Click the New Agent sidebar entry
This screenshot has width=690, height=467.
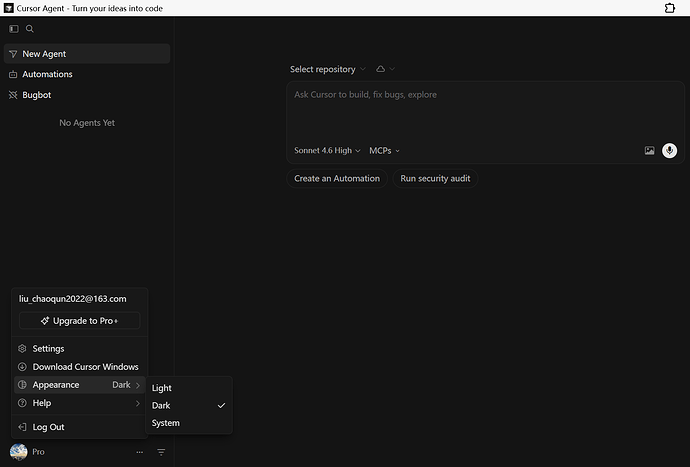pos(87,54)
